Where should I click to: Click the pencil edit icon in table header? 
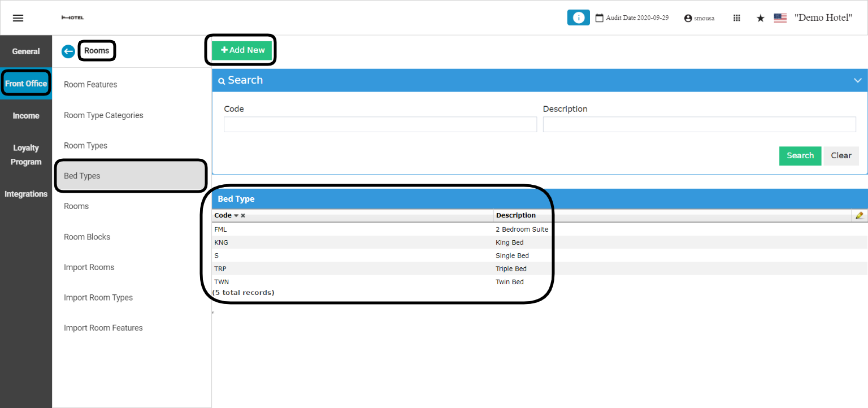pos(860,215)
